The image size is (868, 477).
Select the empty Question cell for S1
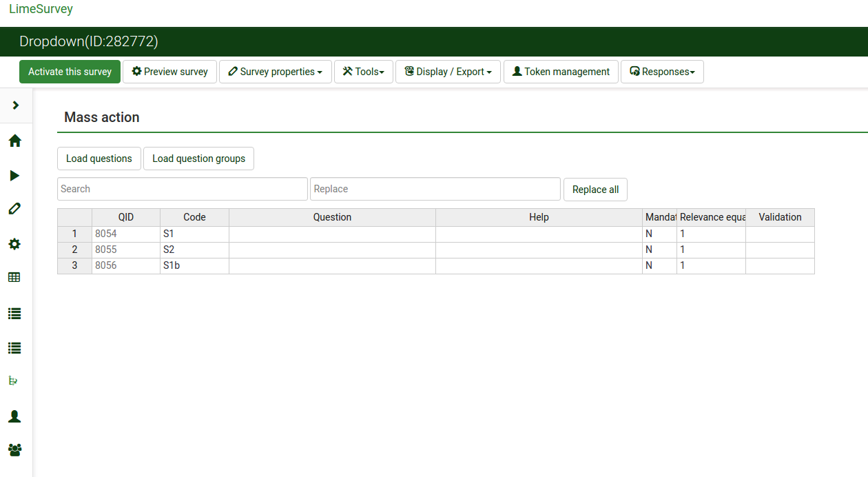332,234
